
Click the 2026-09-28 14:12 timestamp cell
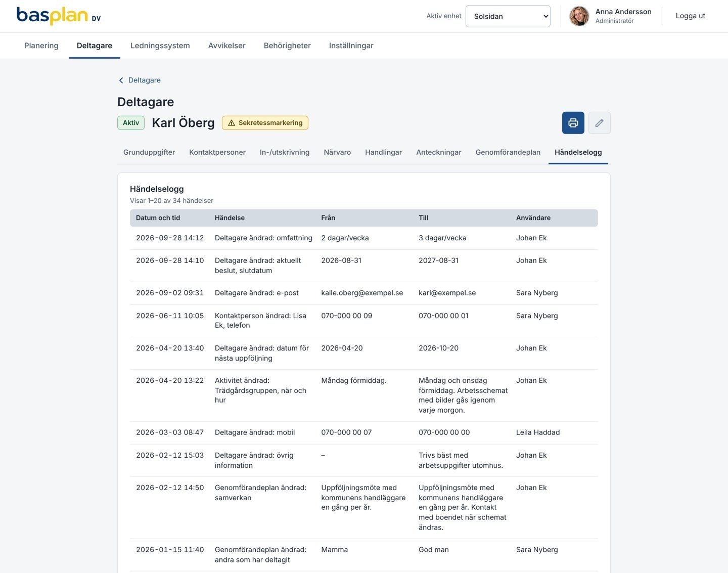click(170, 238)
